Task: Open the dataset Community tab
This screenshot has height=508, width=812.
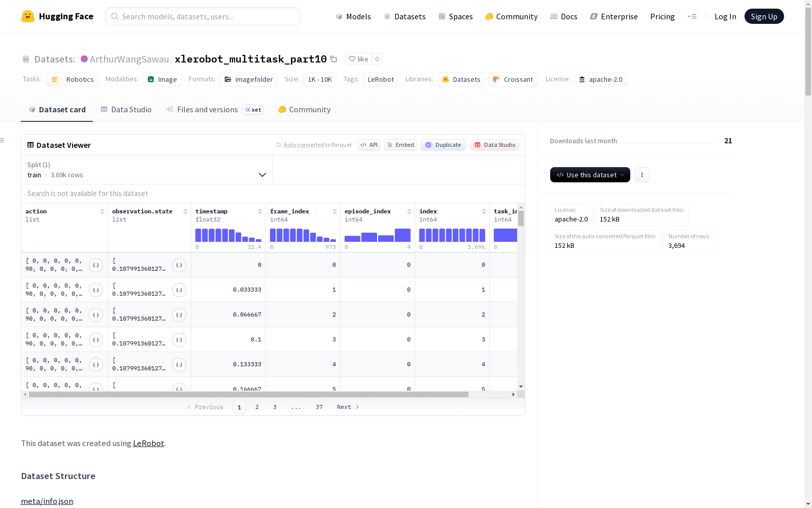Action: 304,110
